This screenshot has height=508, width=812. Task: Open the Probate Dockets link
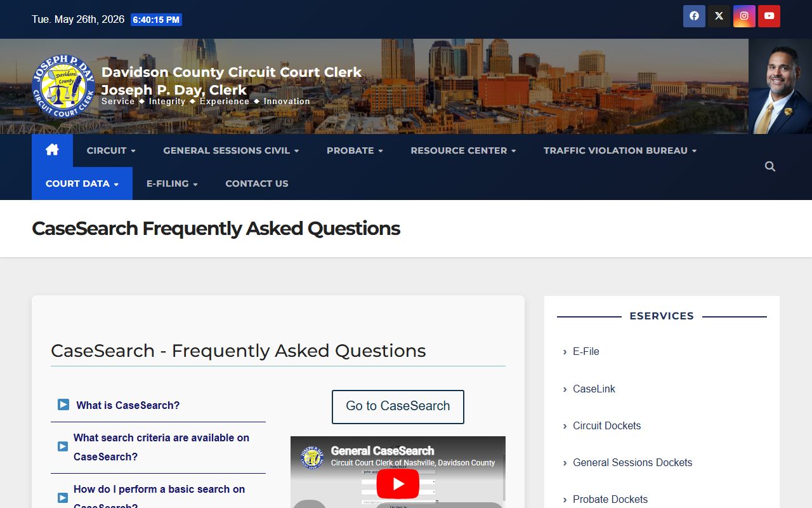click(610, 499)
